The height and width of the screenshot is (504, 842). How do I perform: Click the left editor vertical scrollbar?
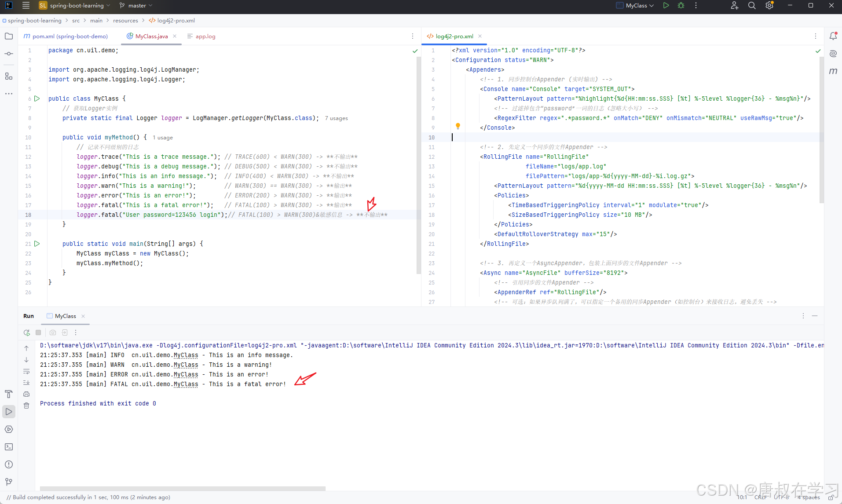(x=418, y=165)
